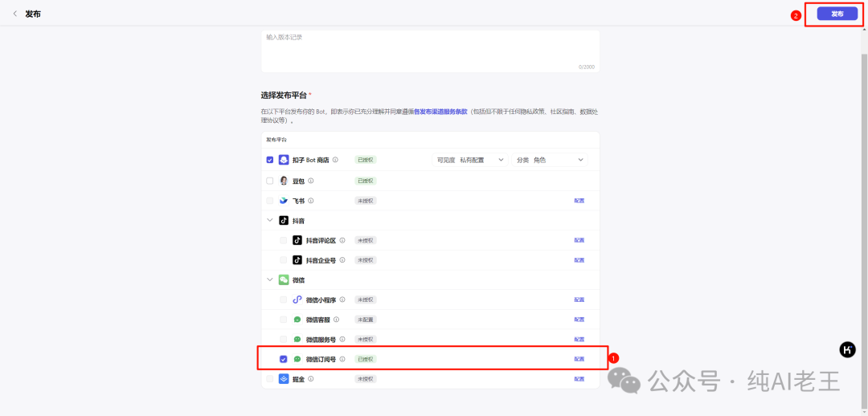Click the blue 发布 publish button
Viewport: 868px width, 416px height.
pos(837,14)
